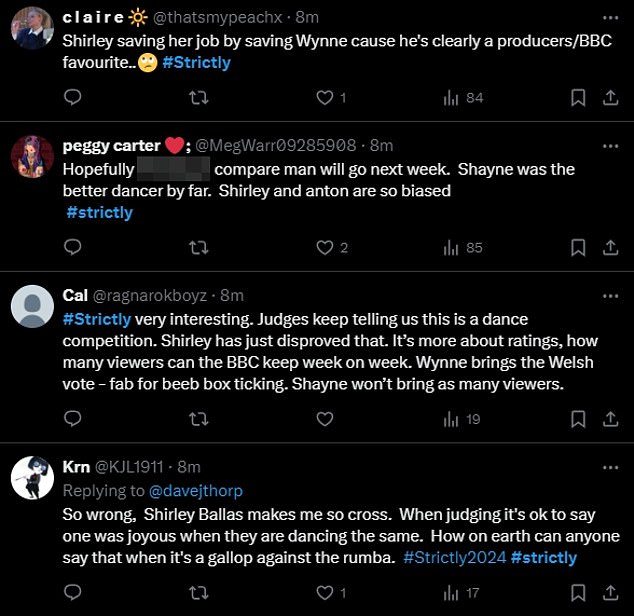Image resolution: width=634 pixels, height=616 pixels.
Task: Open more options on peggy carter's tweet
Action: coord(609,144)
